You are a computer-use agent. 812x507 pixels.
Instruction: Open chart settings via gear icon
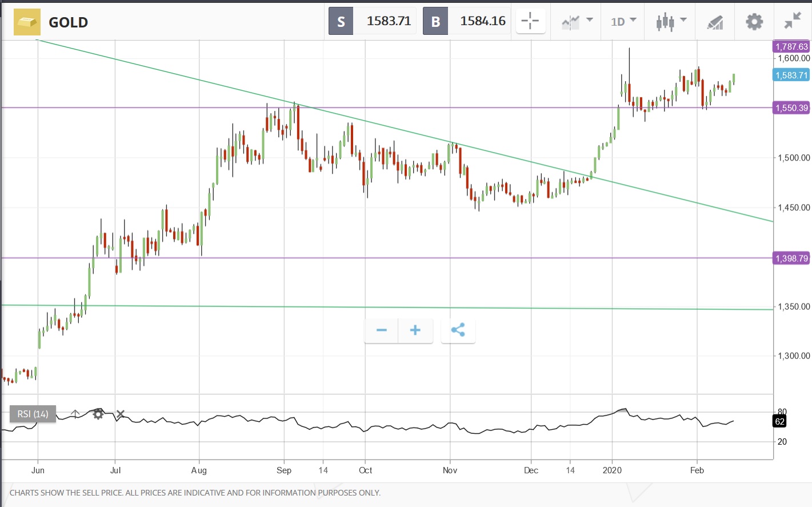point(754,21)
